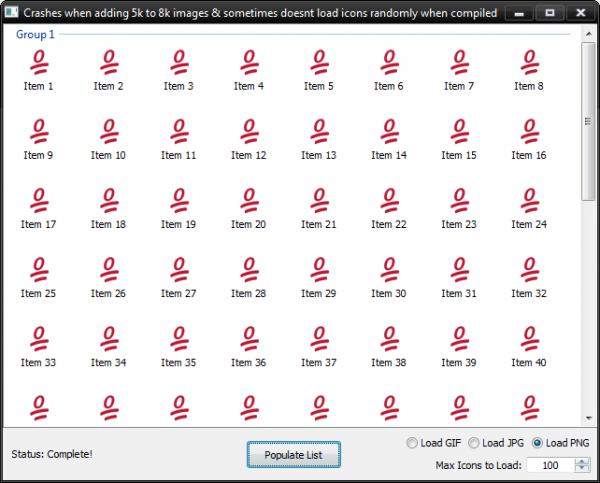Click the 'Item 36' label
Image resolution: width=600 pixels, height=483 pixels.
click(248, 362)
